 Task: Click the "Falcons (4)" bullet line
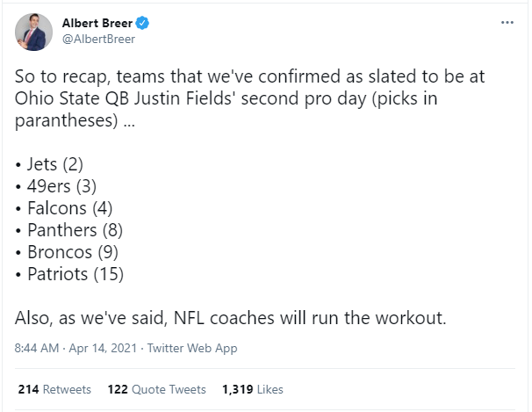tap(64, 208)
